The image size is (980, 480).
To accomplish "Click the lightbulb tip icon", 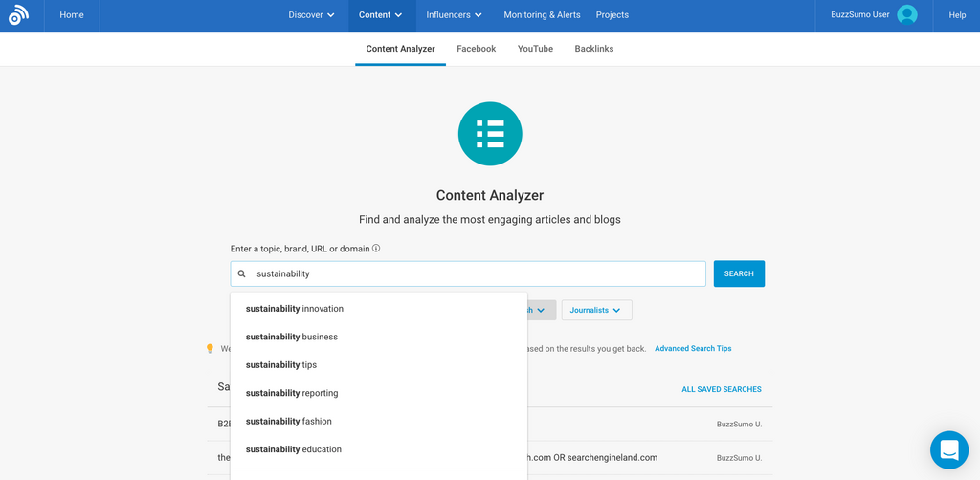I will [211, 349].
